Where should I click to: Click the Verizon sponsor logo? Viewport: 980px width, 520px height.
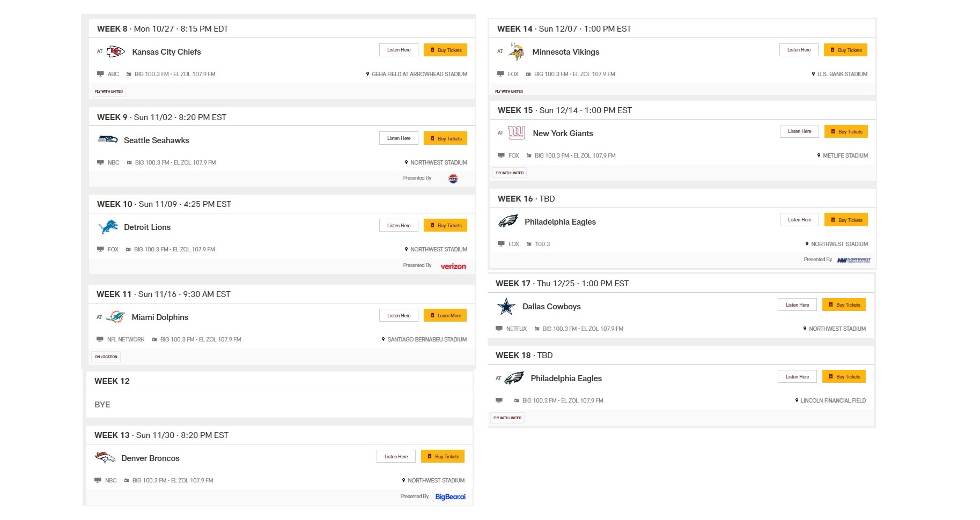[x=453, y=266]
